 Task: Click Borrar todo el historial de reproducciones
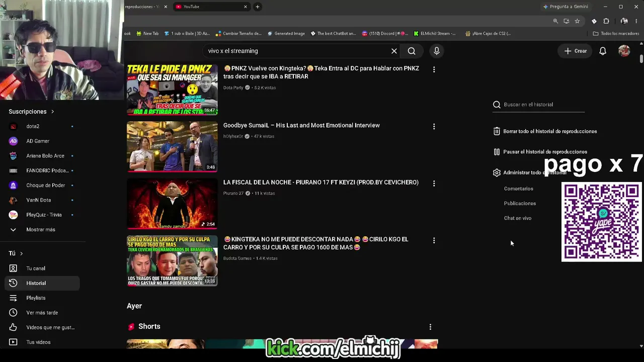(545, 131)
